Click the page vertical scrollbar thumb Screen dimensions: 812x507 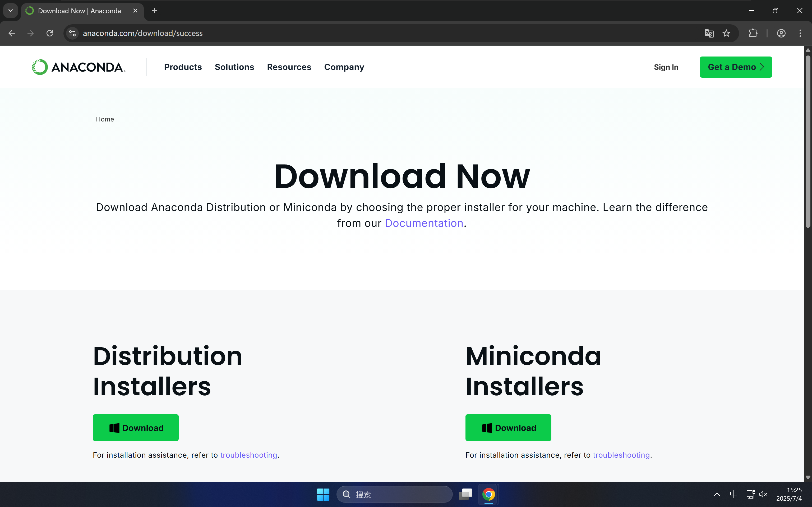click(808, 141)
